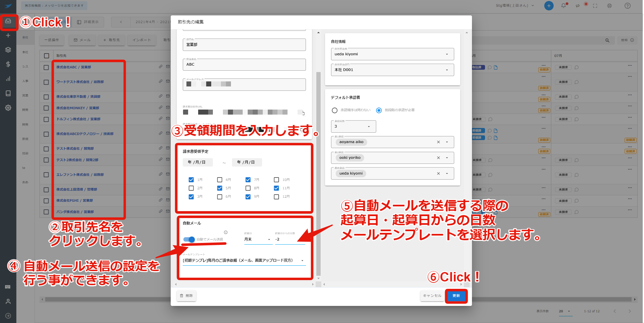Open the megaphone announcements icon

[x=578, y=6]
